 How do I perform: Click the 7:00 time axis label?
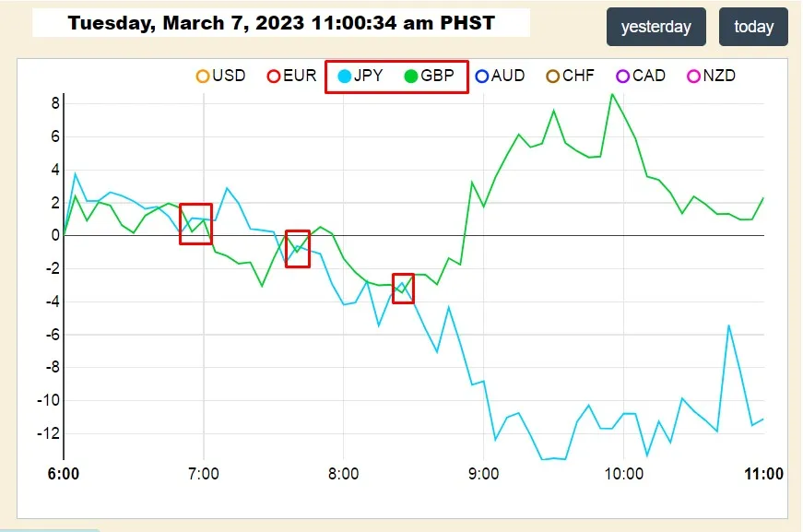[x=204, y=474]
